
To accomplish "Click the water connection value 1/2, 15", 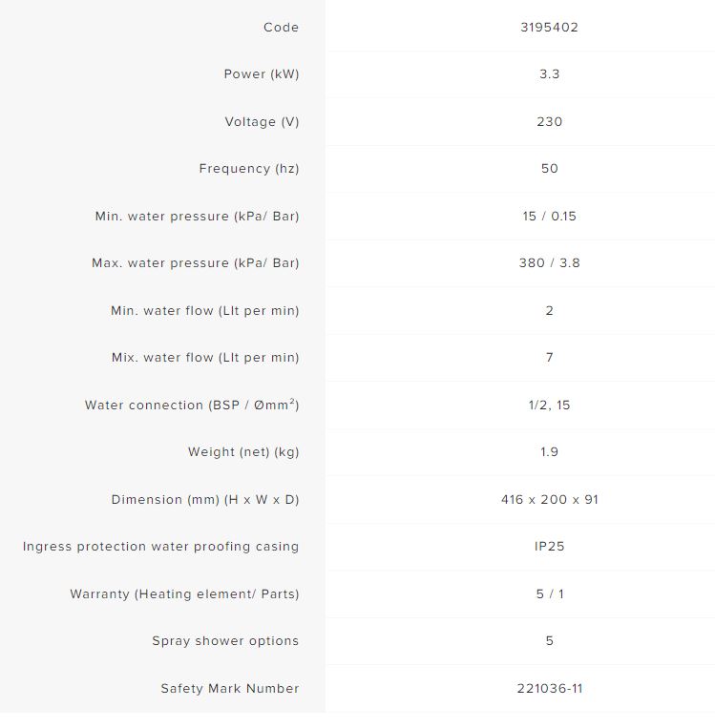I will point(549,406).
